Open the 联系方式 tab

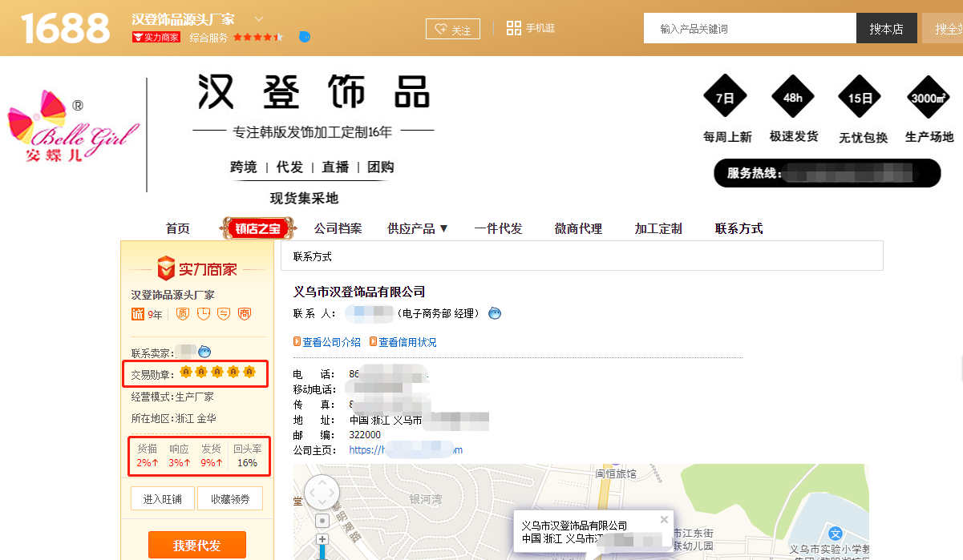pyautogui.click(x=738, y=228)
